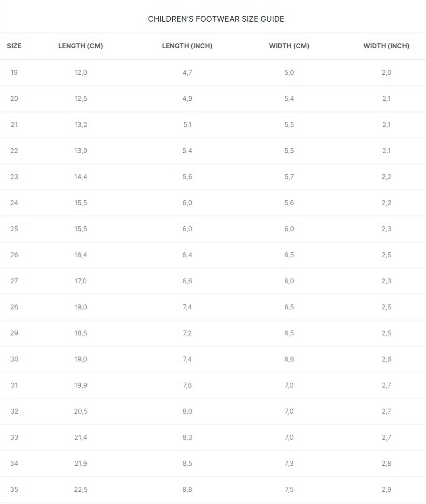The height and width of the screenshot is (504, 426).
Task: Click the size 22 row label
Action: click(14, 151)
